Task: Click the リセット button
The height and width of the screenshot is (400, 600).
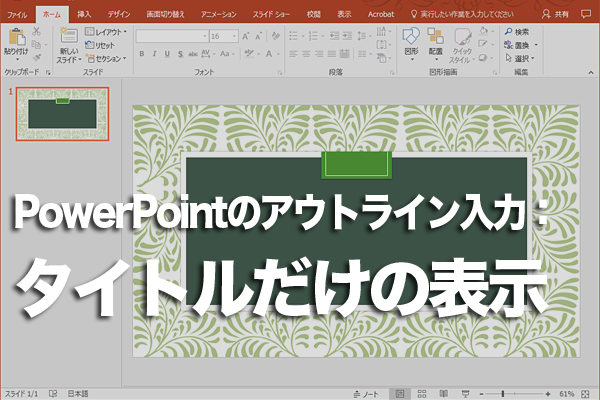Action: [100, 45]
